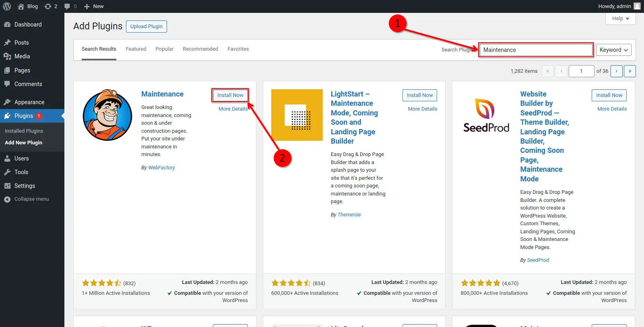
Task: Switch to Recommended tab
Action: pyautogui.click(x=200, y=49)
